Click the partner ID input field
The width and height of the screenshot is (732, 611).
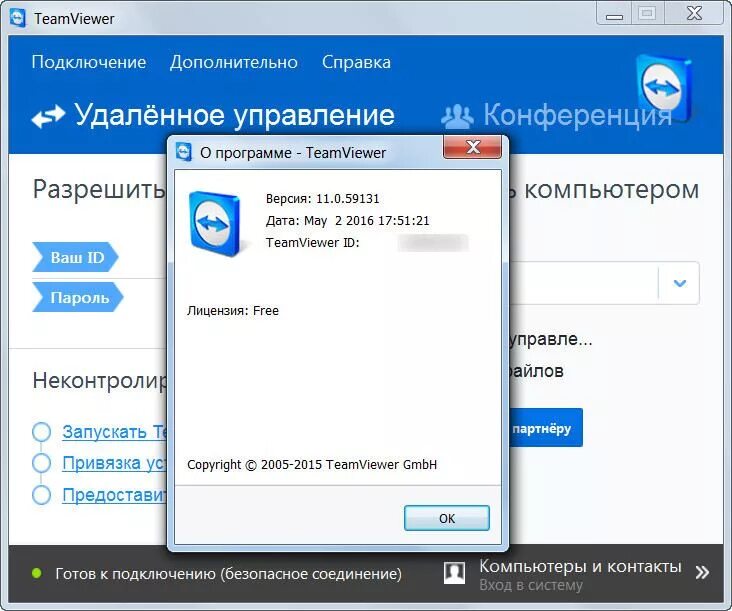584,283
